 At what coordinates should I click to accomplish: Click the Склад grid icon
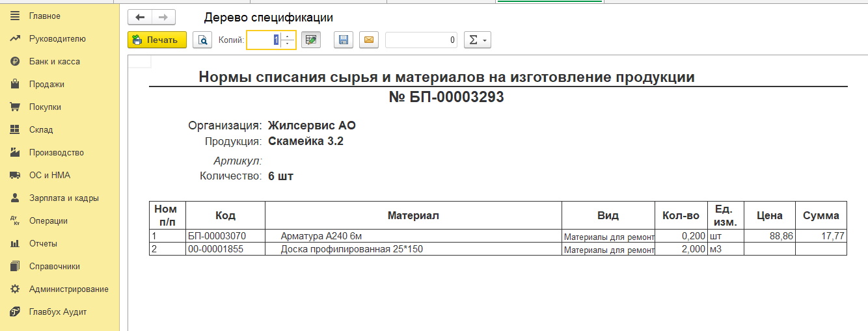(15, 129)
